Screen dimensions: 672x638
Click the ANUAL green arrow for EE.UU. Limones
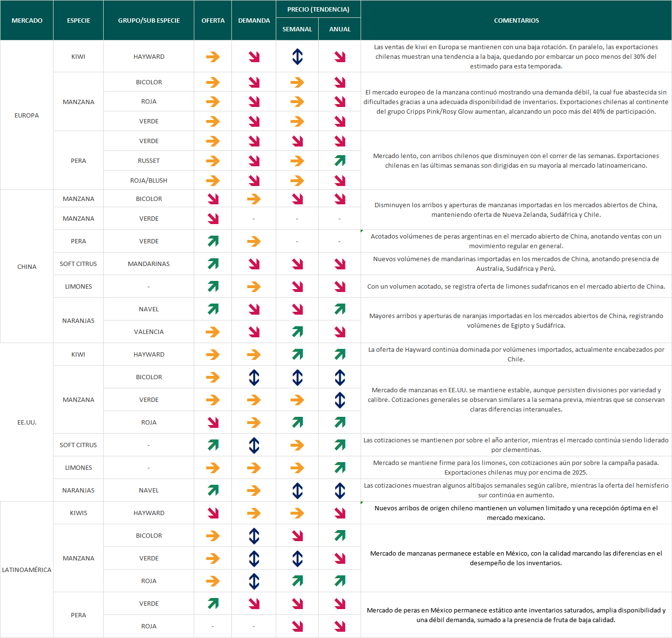(340, 468)
